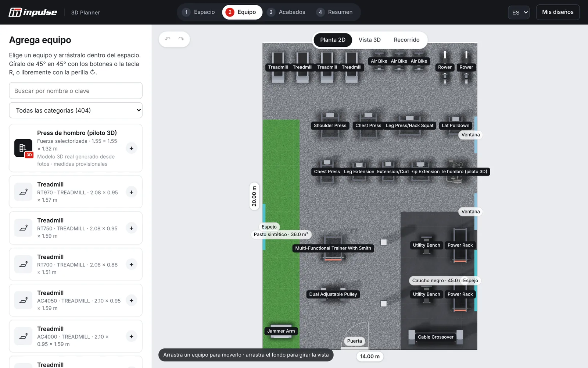The height and width of the screenshot is (368, 588).
Task: Select the Dual Adjustable Pulley equipment
Action: 333,294
